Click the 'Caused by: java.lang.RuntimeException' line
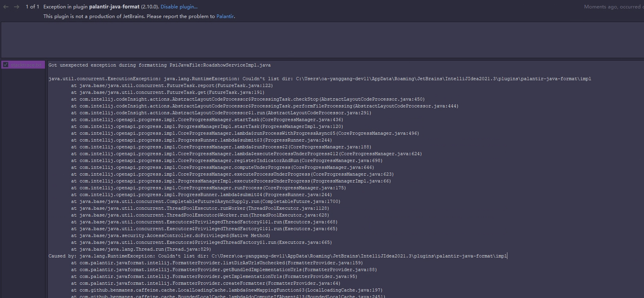 pos(278,256)
